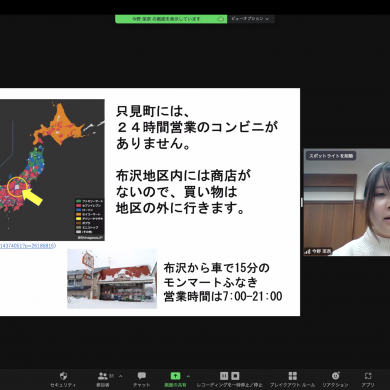Open the Security (セキュリティ) shield icon
Screen dimensions: 390x390
coord(63,376)
